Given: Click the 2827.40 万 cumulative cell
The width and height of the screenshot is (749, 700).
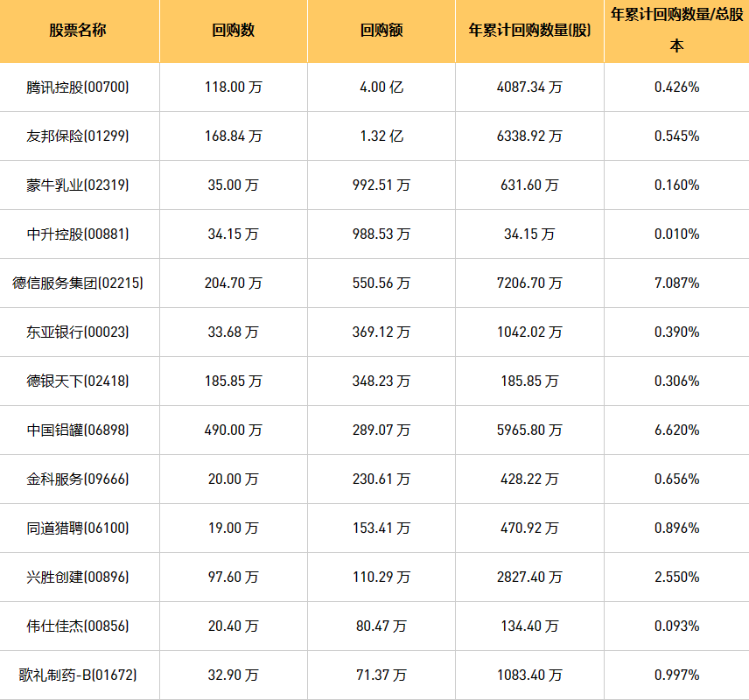Looking at the screenshot, I should coord(529,577).
